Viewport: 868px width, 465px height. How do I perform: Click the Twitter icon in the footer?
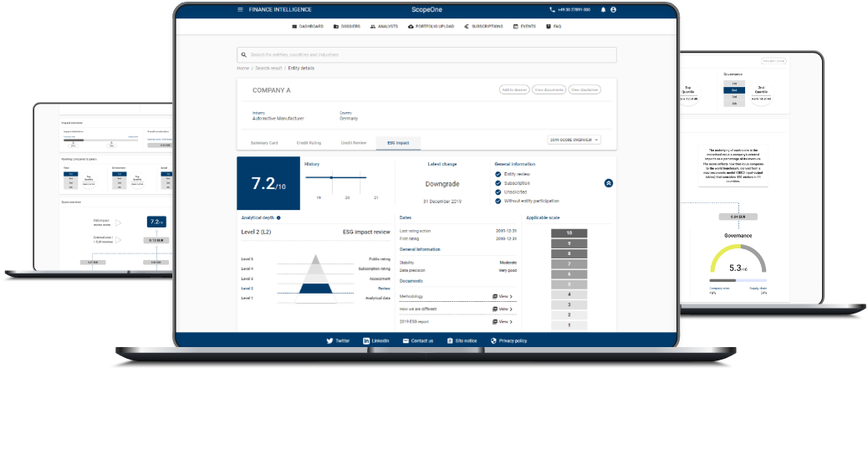tap(329, 341)
